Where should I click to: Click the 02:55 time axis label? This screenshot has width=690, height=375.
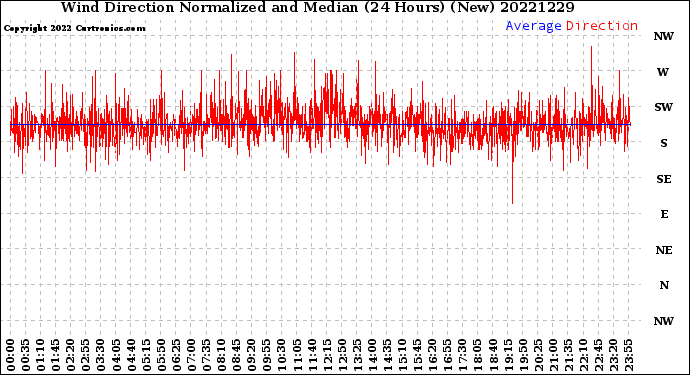point(86,355)
